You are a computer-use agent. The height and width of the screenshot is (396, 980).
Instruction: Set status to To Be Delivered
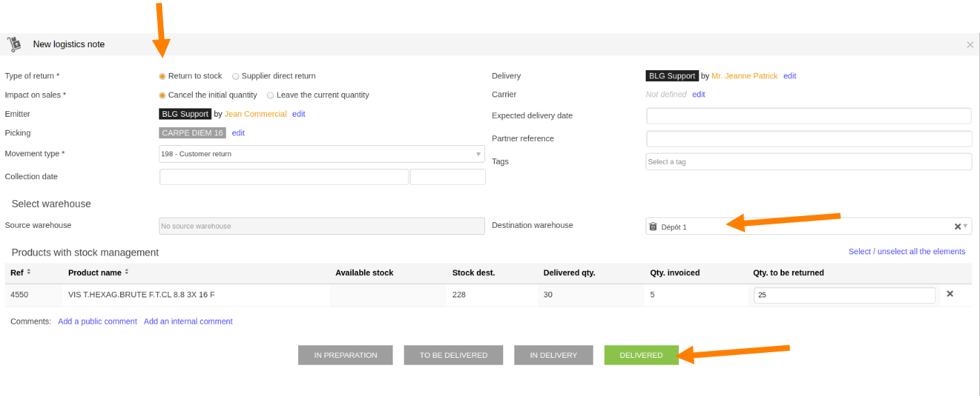(x=453, y=355)
